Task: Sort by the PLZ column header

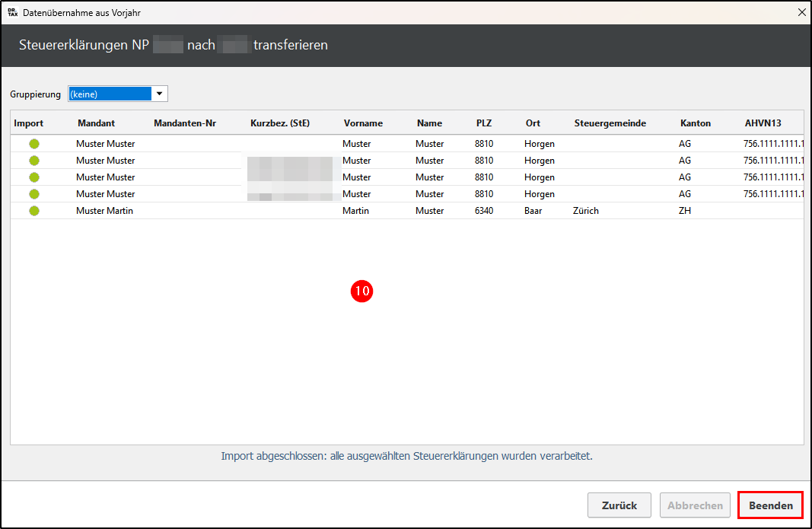Action: click(484, 123)
